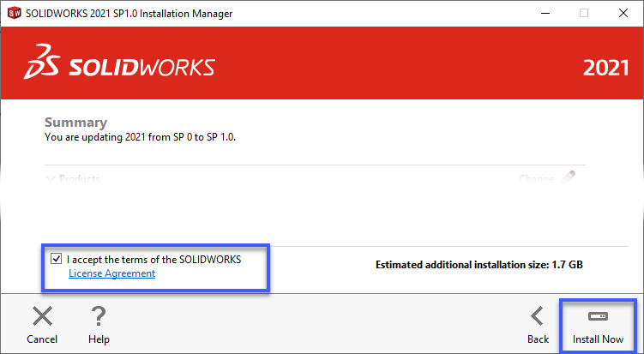Screen dimensions: 644x354
Task: Click the 2021 label in the banner
Action: [605, 69]
